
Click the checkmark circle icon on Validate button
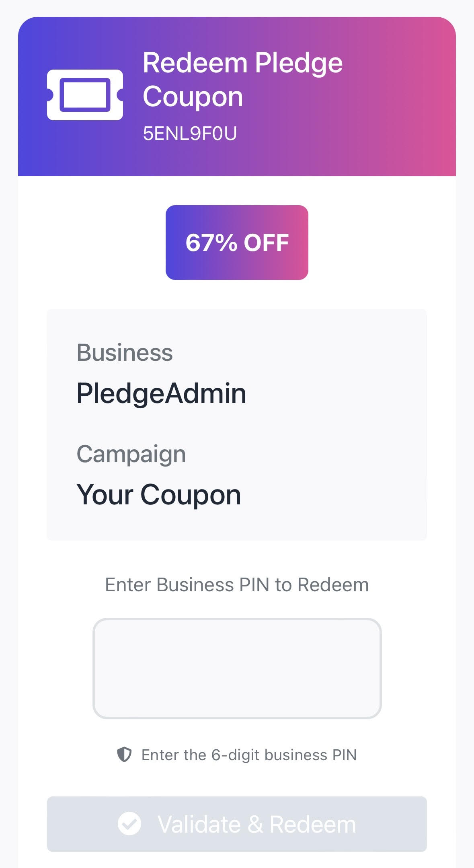(x=129, y=824)
